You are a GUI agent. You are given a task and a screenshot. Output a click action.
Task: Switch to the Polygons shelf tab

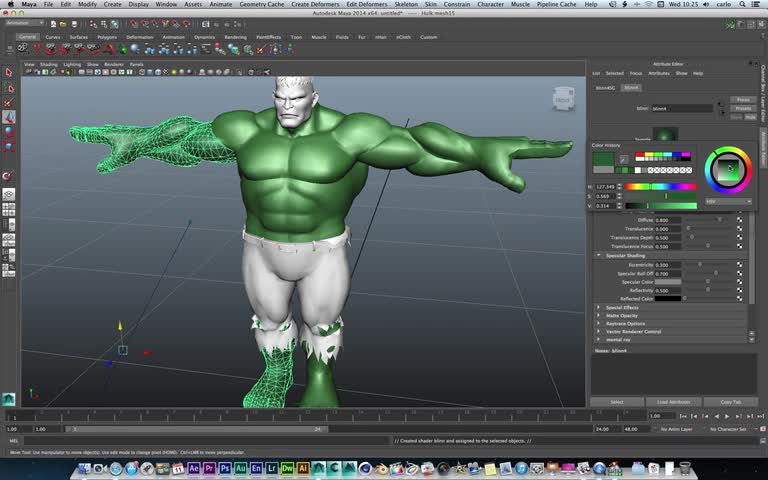point(107,37)
